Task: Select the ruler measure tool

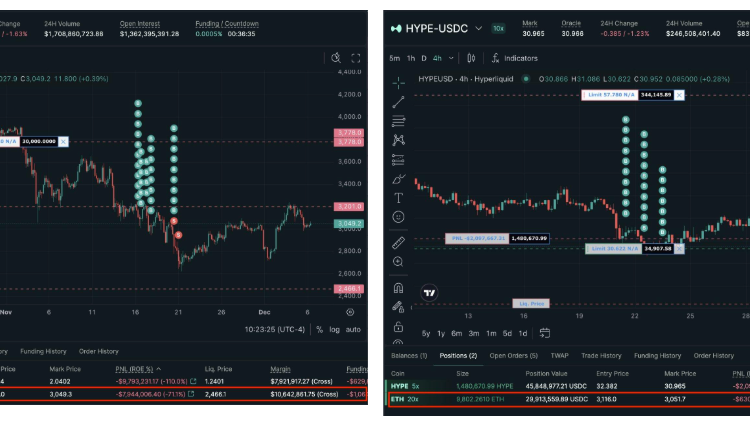Action: click(x=399, y=242)
